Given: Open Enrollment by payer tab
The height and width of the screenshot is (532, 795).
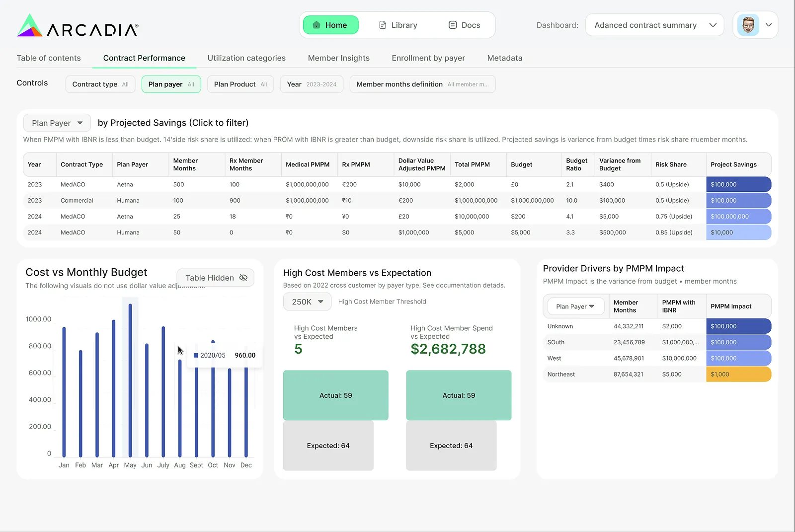Looking at the screenshot, I should [428, 58].
